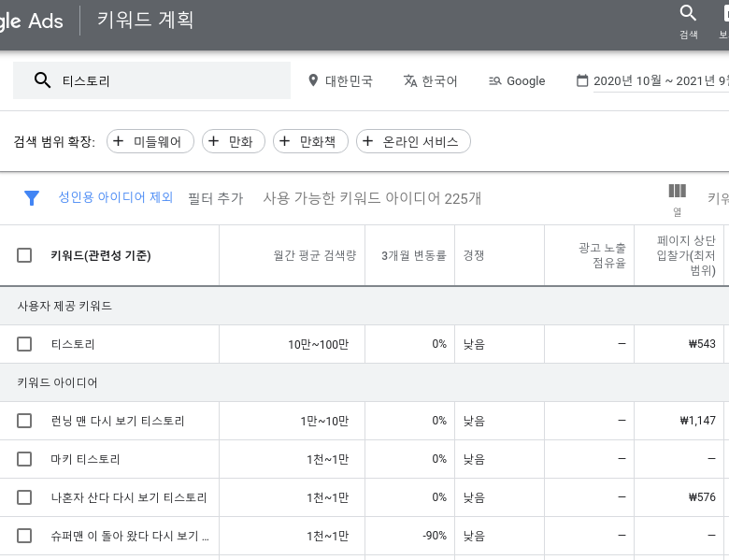Click keyword text 런닝 맨 다시 보기 티스토리

click(118, 421)
